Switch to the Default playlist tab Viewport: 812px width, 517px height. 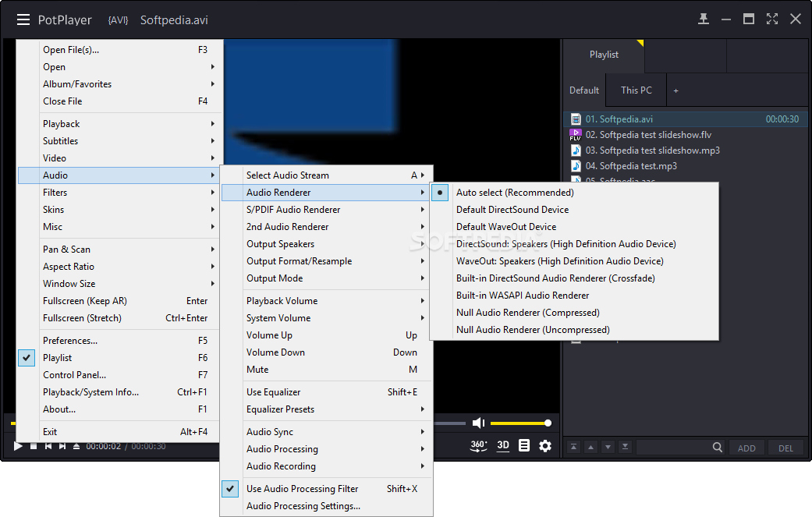coord(584,90)
